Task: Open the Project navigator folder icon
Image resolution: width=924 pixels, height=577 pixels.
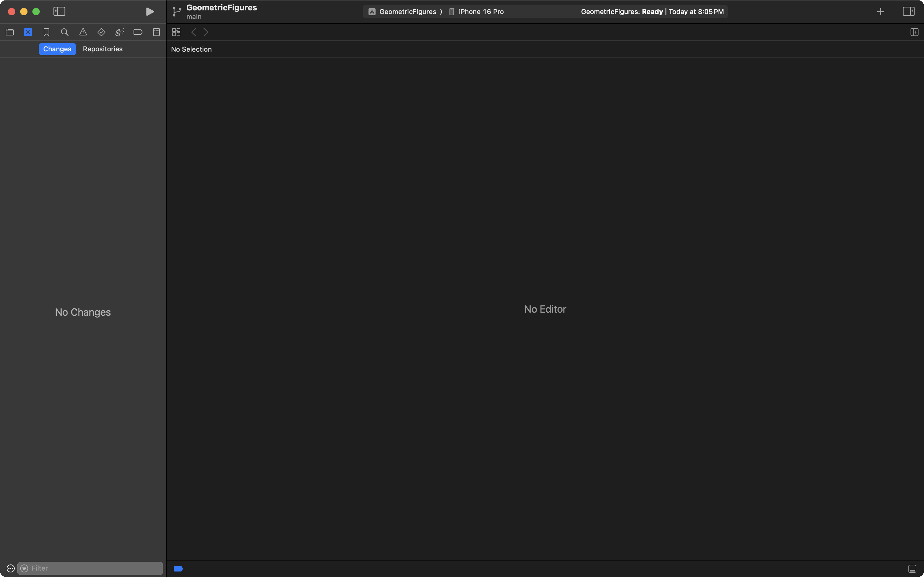Action: click(x=10, y=32)
